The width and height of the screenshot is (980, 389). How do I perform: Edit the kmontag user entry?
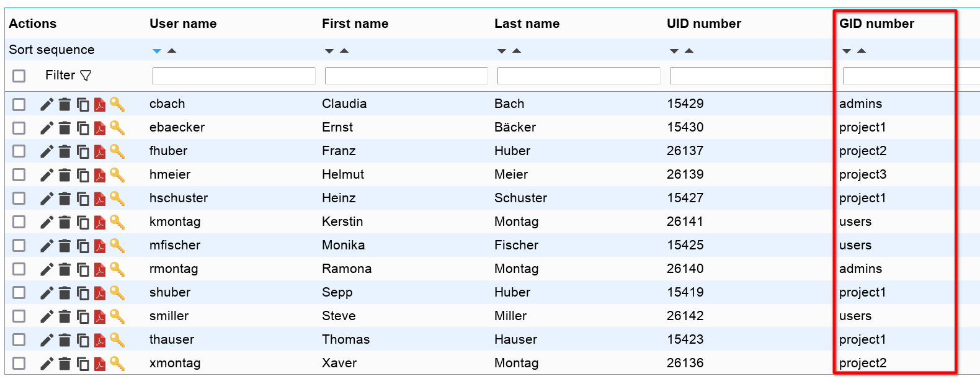47,222
